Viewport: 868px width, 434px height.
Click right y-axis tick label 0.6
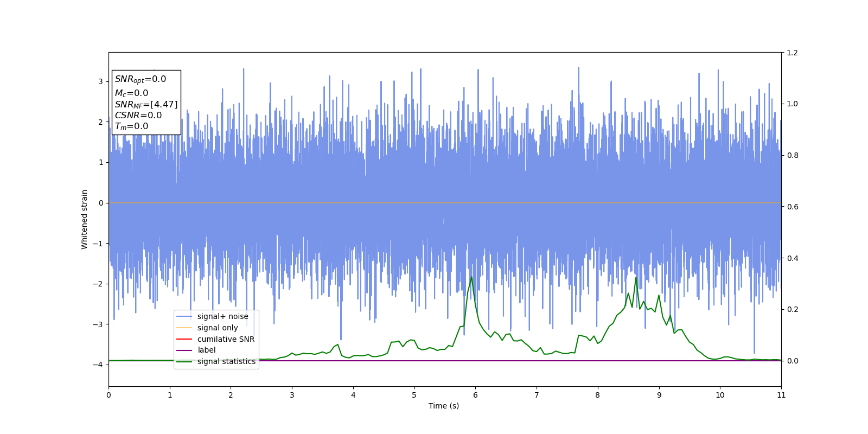coord(792,207)
